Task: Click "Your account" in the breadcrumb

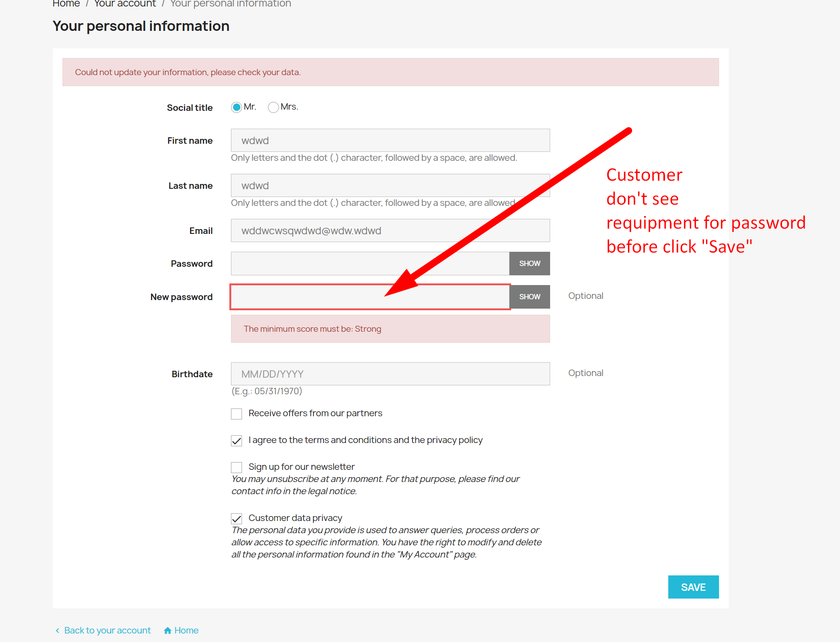Action: pyautogui.click(x=125, y=4)
